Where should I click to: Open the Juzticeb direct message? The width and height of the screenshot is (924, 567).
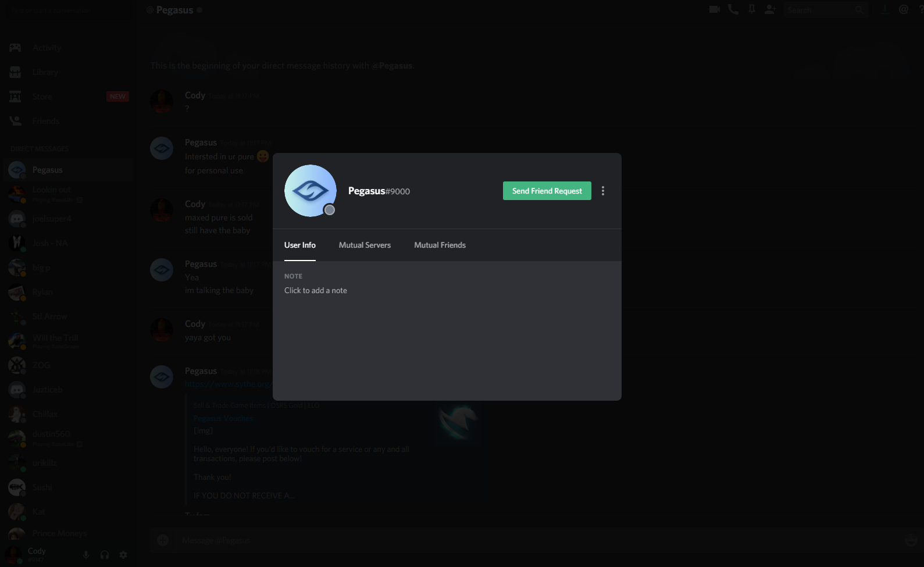[69, 390]
